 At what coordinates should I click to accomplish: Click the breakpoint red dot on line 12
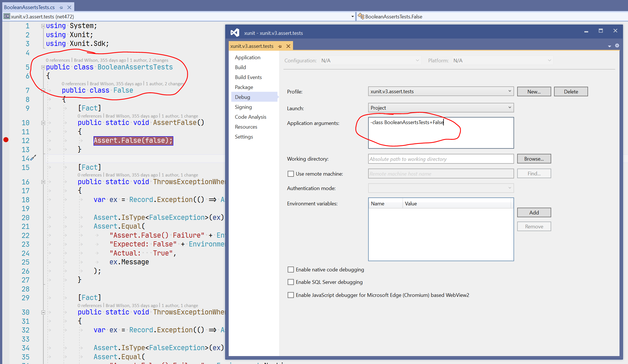pos(6,140)
